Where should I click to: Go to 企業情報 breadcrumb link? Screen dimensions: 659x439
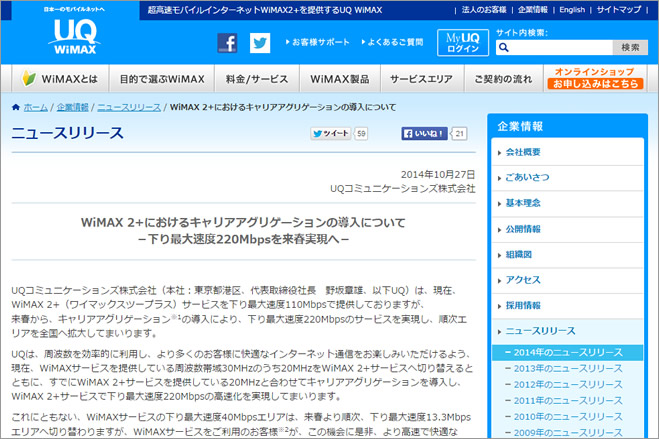coord(73,107)
